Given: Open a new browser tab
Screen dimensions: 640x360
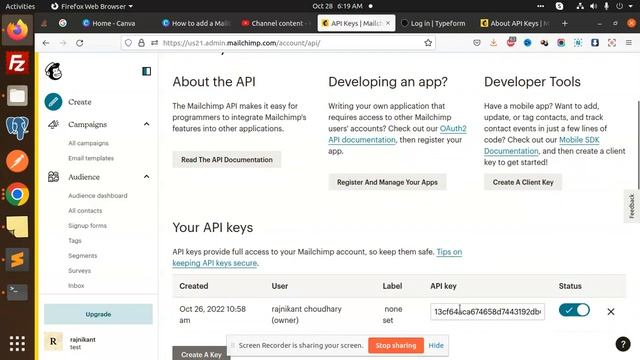Looking at the screenshot, I should coord(564,24).
